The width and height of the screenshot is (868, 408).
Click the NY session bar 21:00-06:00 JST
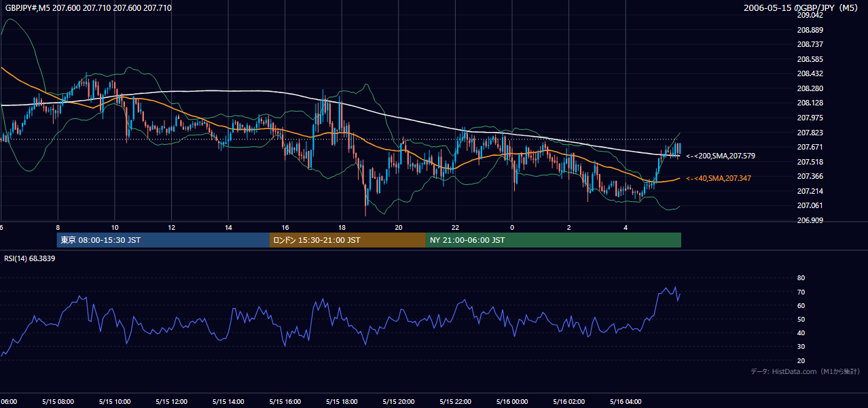tap(554, 240)
